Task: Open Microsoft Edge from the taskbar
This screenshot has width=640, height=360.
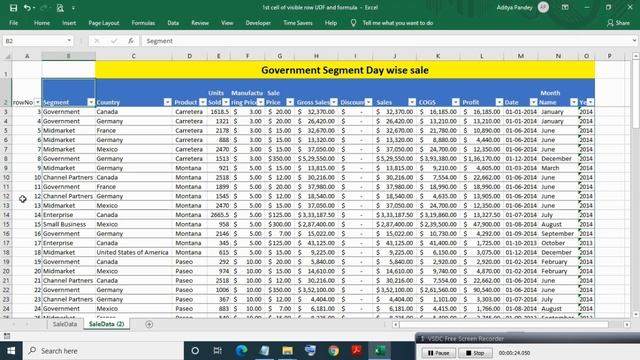Action: [241, 351]
